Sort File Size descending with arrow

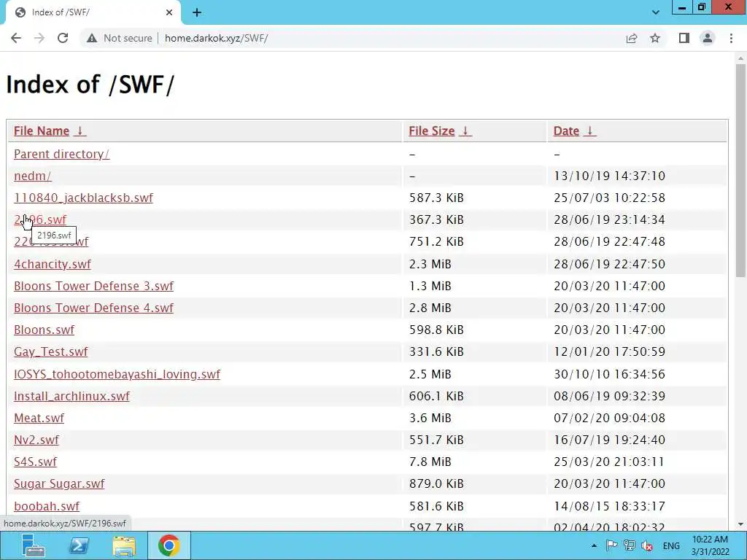(465, 131)
